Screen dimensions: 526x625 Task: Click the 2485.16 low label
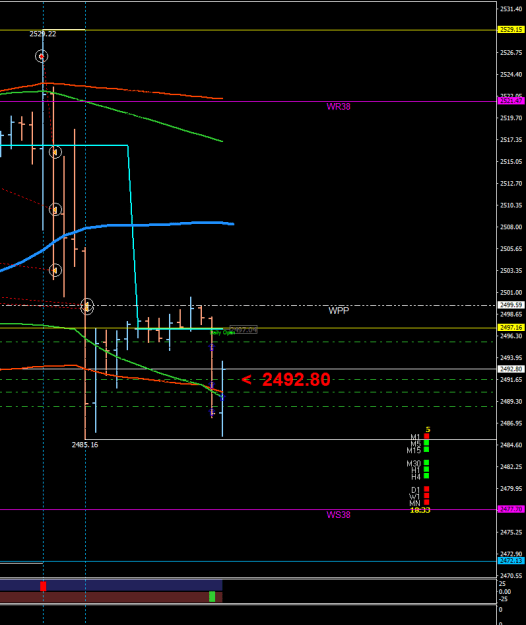pos(85,444)
